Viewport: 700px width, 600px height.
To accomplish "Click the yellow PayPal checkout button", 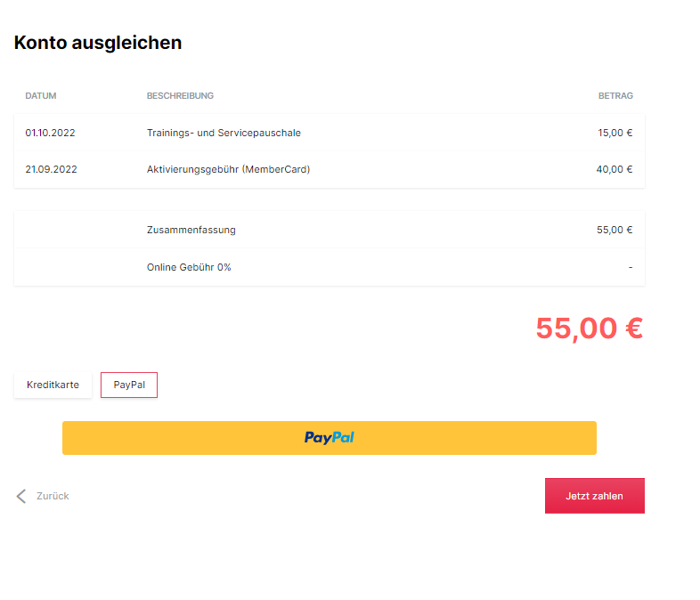I will coord(329,438).
